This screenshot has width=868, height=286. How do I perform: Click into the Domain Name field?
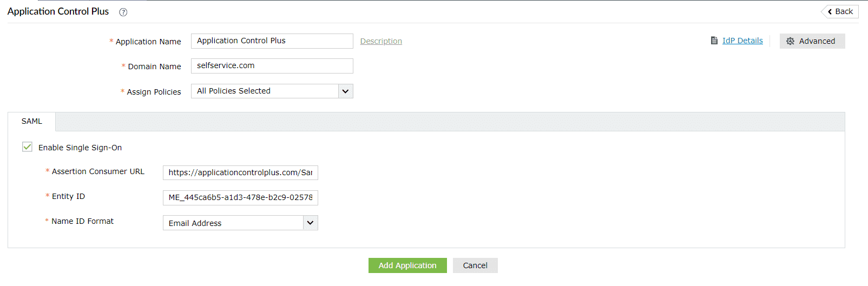(x=272, y=66)
